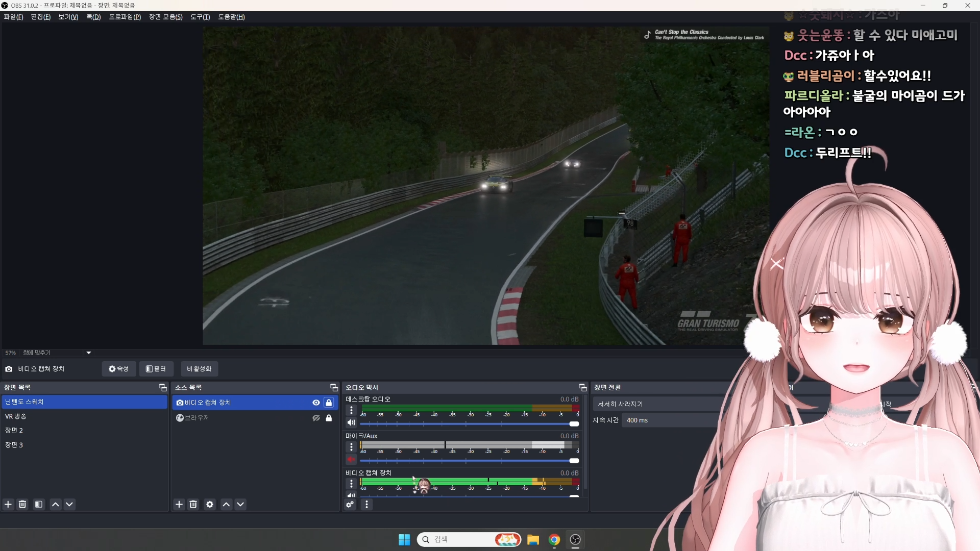Screen dimensions: 980x551
Task: Add a new scene with plus icon
Action: pos(8,504)
